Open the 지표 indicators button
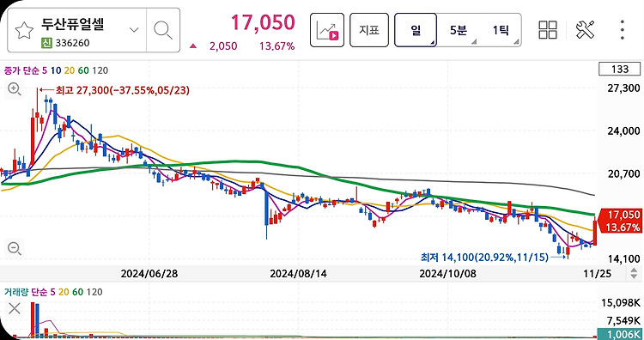644x340 pixels. pos(369,30)
